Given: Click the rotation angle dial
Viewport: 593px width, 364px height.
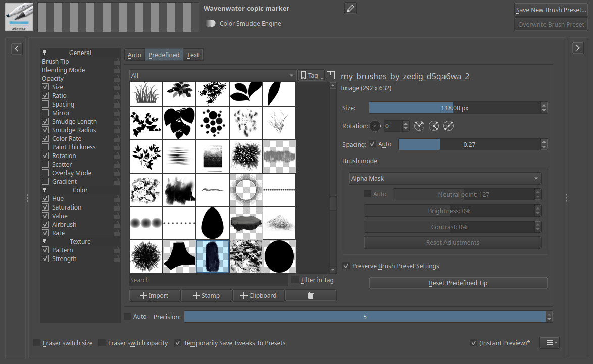Looking at the screenshot, I should tap(376, 126).
